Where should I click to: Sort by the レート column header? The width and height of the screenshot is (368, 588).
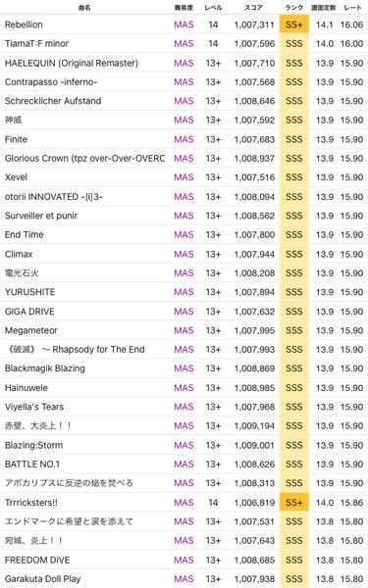[x=352, y=8]
